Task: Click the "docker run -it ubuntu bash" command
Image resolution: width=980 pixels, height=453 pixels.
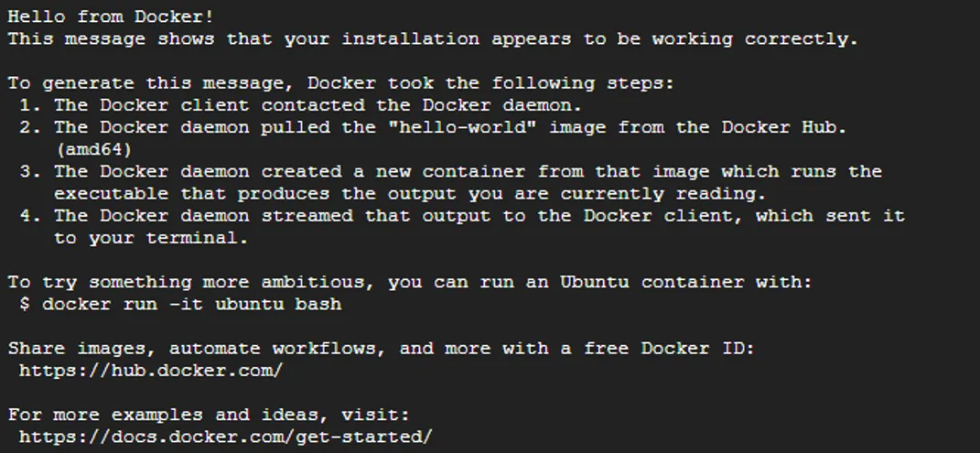Action: coord(192,305)
